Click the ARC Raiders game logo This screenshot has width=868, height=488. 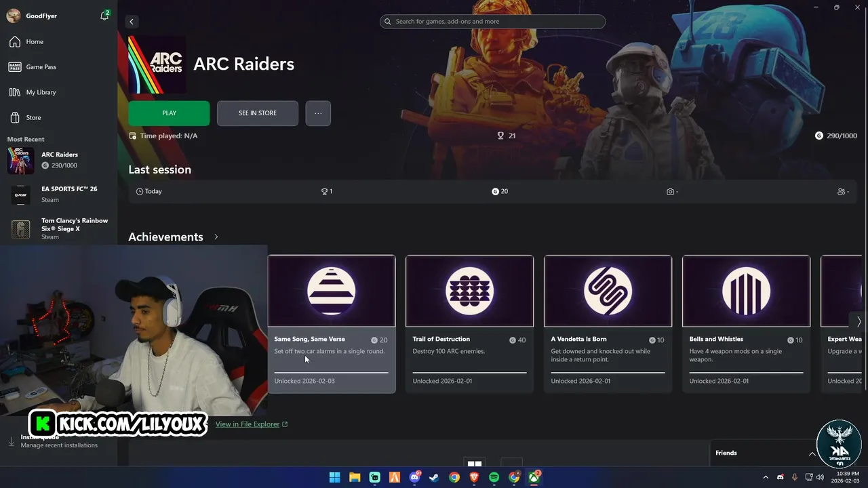pos(157,64)
